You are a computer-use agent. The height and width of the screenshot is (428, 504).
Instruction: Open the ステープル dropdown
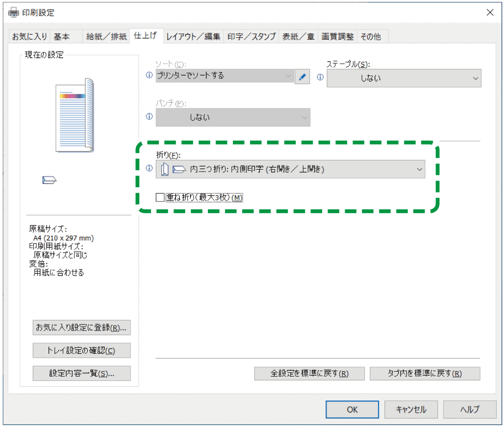click(x=403, y=78)
